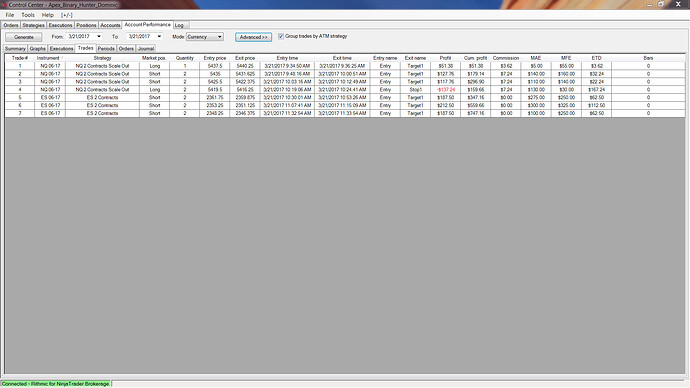This screenshot has height=388, width=690.
Task: Click the Advanced >> button
Action: click(x=253, y=37)
